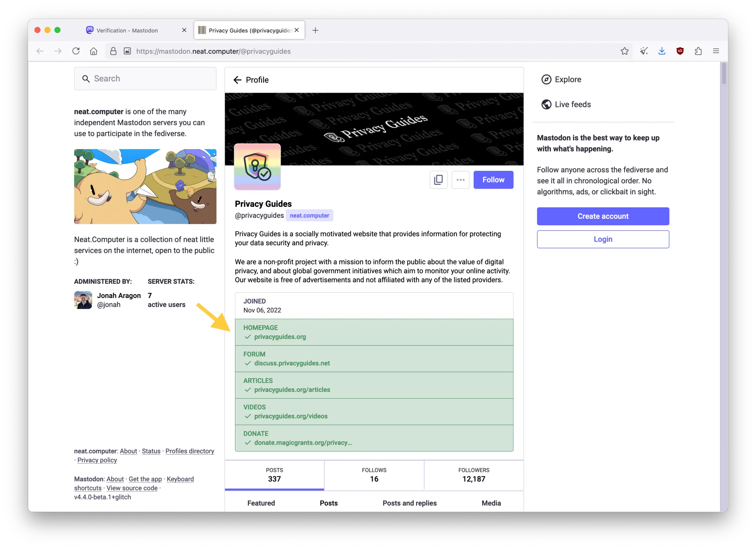Open Live feeds via the globe icon
Image resolution: width=756 pixels, height=549 pixels.
(546, 104)
